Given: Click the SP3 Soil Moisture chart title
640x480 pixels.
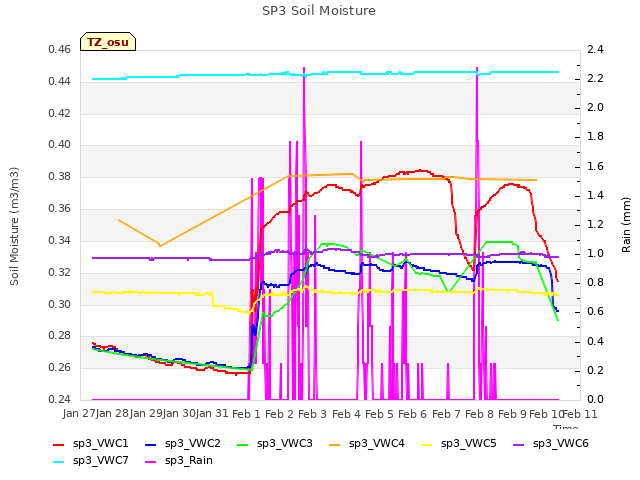Looking at the screenshot, I should pyautogui.click(x=319, y=11).
